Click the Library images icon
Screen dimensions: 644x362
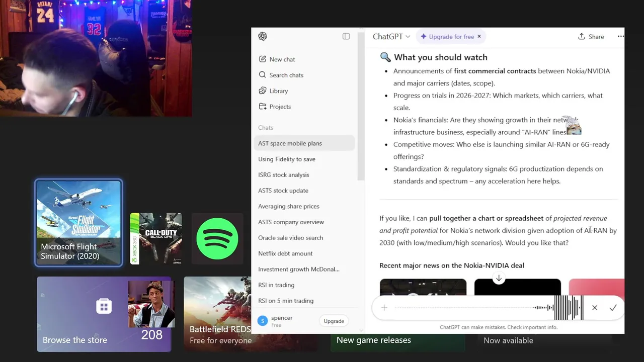(262, 91)
